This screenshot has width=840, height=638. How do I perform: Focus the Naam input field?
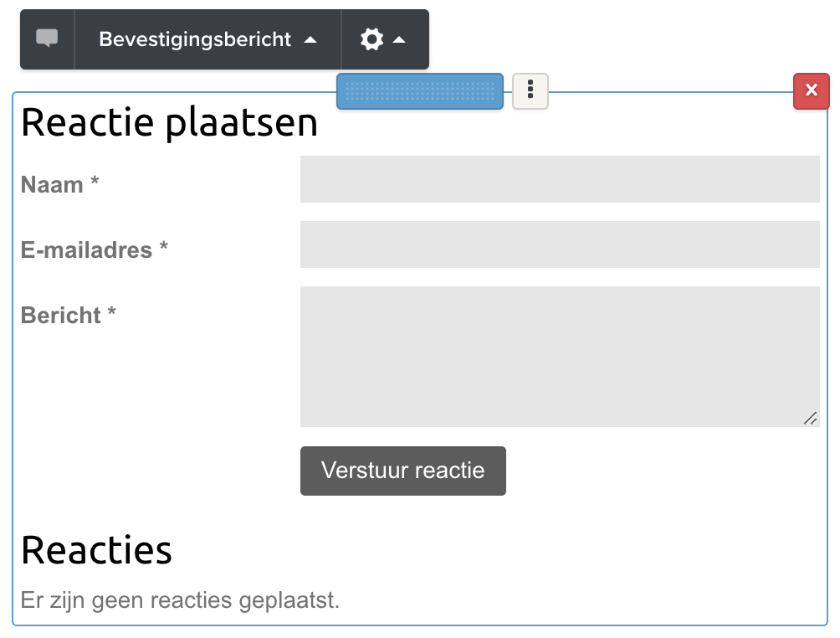(x=559, y=179)
